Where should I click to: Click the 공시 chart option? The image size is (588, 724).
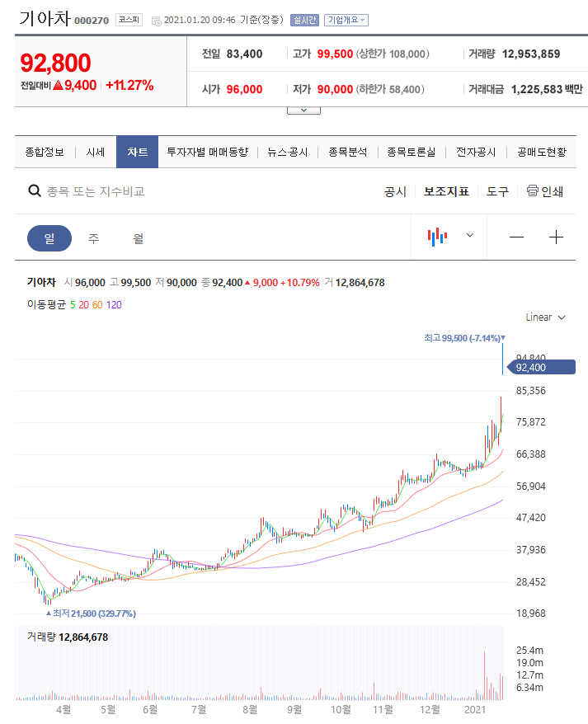point(395,191)
